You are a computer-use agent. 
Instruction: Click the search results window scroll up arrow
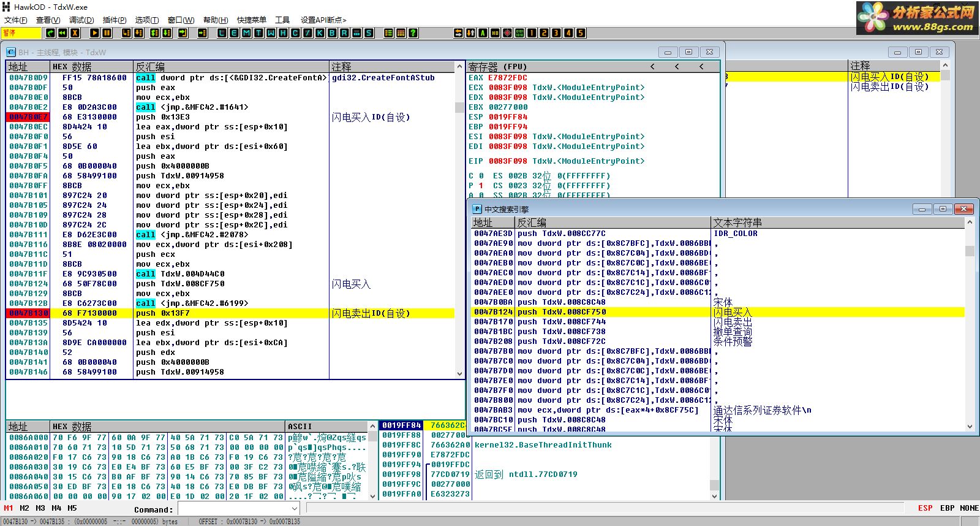(x=970, y=223)
